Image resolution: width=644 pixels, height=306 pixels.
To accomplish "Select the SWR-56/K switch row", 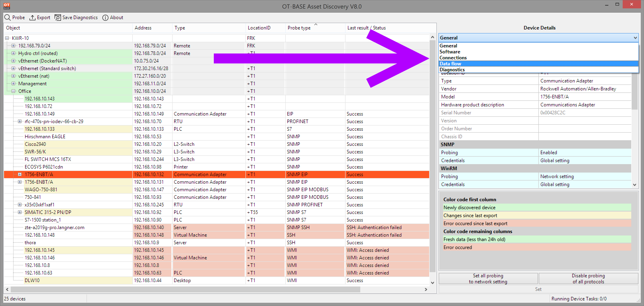I will click(217, 151).
